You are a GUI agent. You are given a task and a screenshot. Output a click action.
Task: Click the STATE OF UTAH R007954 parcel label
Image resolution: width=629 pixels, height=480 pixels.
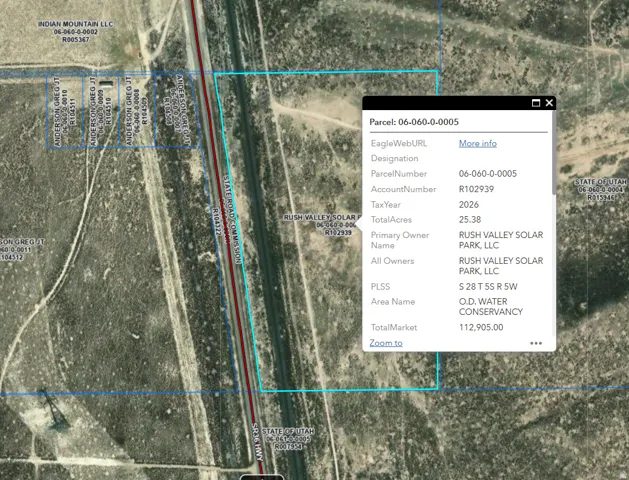click(x=288, y=439)
